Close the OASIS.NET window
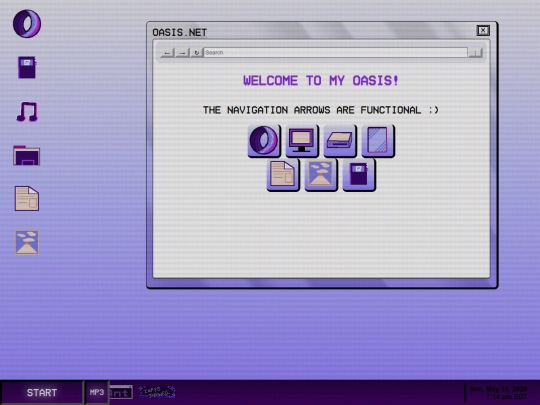Image resolution: width=540 pixels, height=405 pixels. pos(483,30)
